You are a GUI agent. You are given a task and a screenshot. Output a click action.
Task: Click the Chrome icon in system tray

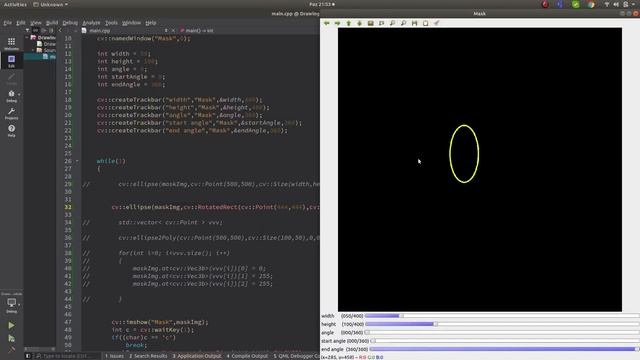[591, 4]
